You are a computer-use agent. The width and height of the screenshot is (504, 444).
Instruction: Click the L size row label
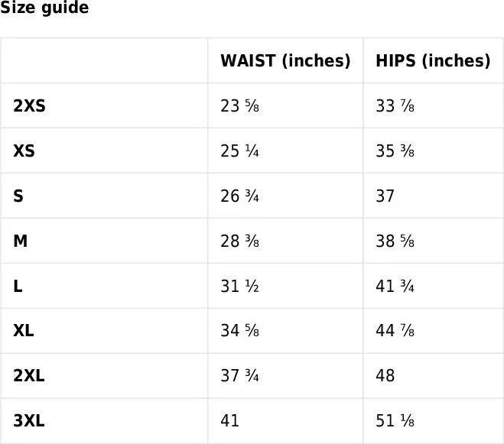click(x=18, y=287)
